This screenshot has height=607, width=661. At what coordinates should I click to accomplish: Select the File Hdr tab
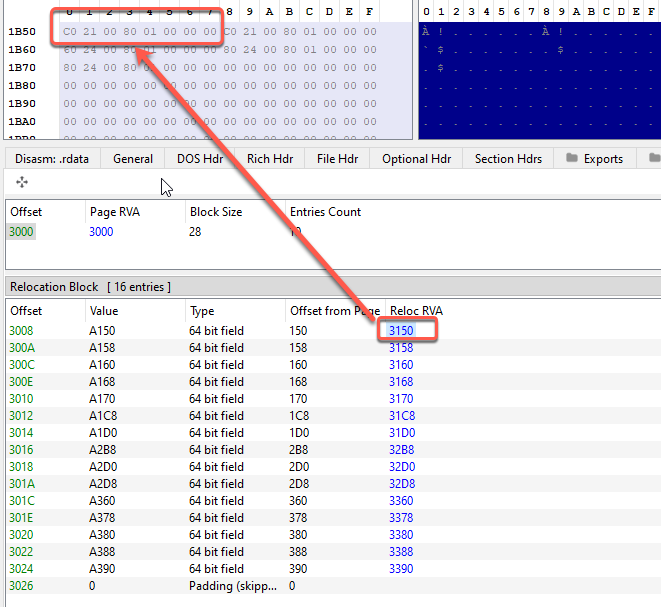click(x=337, y=158)
